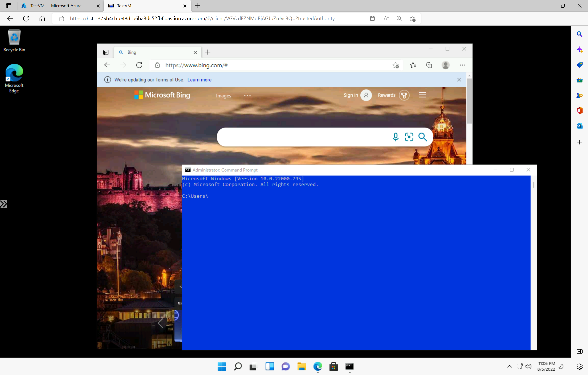This screenshot has width=588, height=375.
Task: Click Learn more link in Terms of Use banner
Action: (x=199, y=80)
